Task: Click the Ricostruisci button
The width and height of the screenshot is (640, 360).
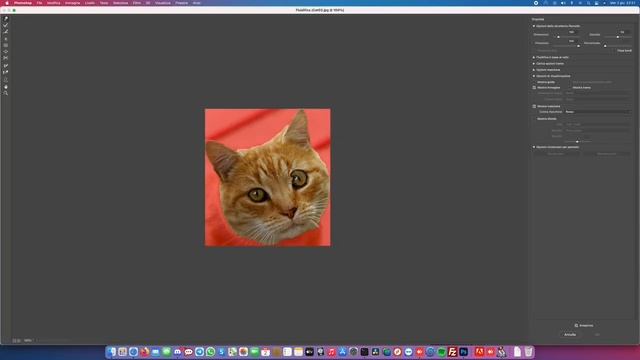Action: click(x=556, y=154)
